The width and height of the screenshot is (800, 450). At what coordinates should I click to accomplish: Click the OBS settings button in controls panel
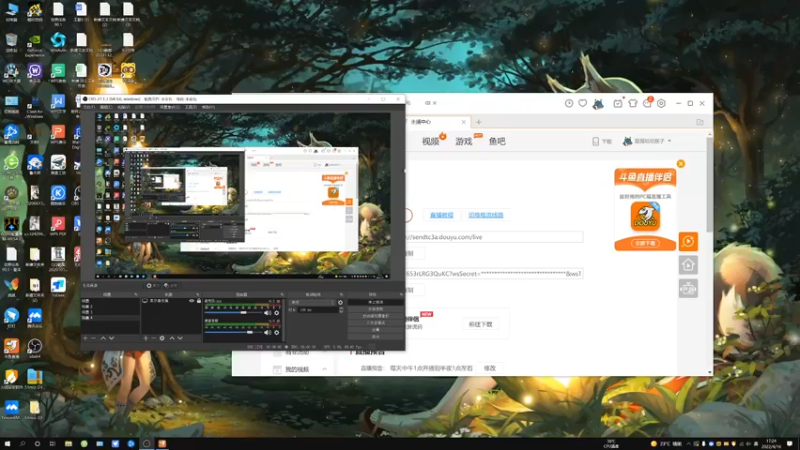(376, 330)
